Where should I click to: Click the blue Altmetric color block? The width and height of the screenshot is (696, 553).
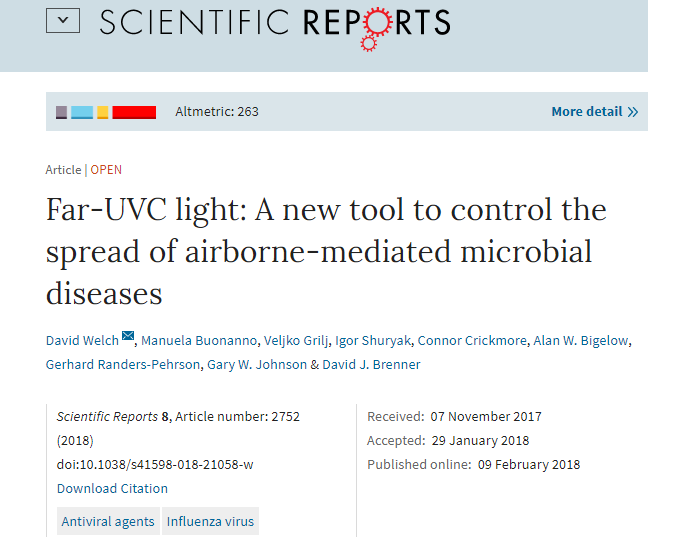[x=82, y=112]
